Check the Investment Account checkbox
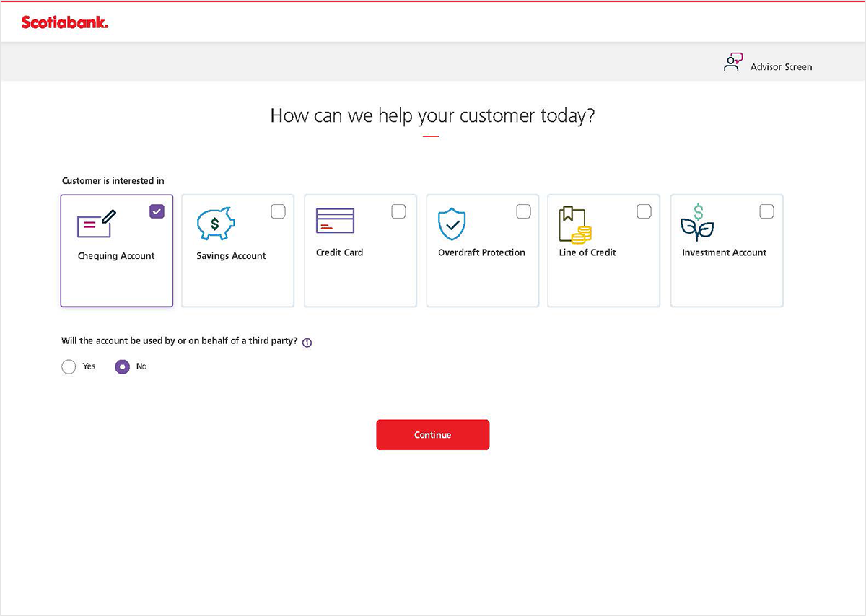866x616 pixels. click(x=766, y=211)
